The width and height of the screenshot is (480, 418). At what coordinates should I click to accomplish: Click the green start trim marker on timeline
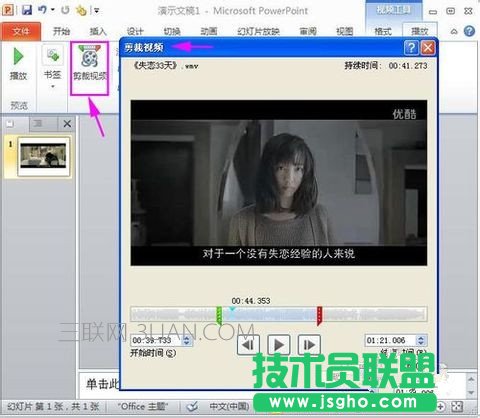coord(219,315)
